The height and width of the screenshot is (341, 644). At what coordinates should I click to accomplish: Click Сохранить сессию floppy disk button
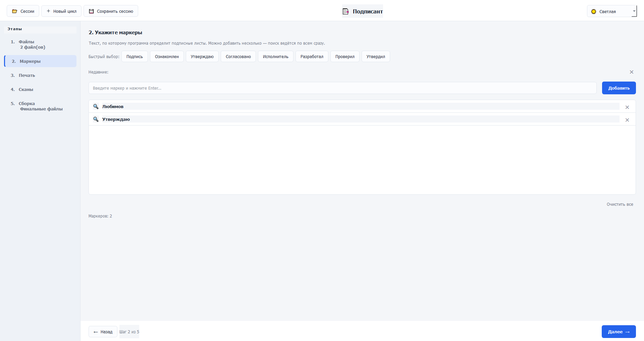[x=111, y=11]
